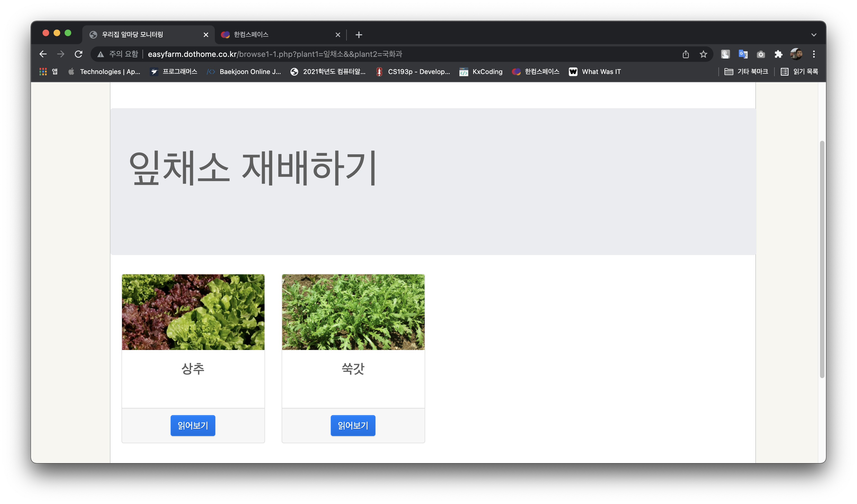The height and width of the screenshot is (504, 857).
Task: Open Chrome's three-dot settings menu
Action: pos(814,54)
